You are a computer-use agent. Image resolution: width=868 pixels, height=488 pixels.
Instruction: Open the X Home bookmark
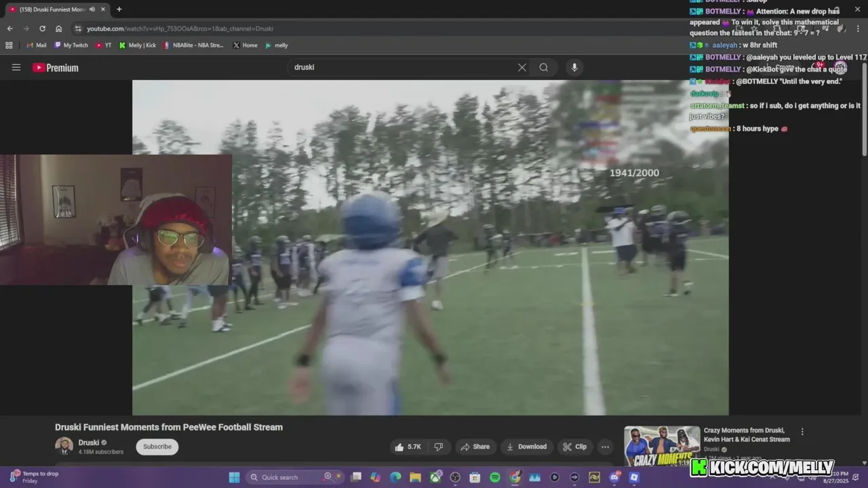coord(245,45)
